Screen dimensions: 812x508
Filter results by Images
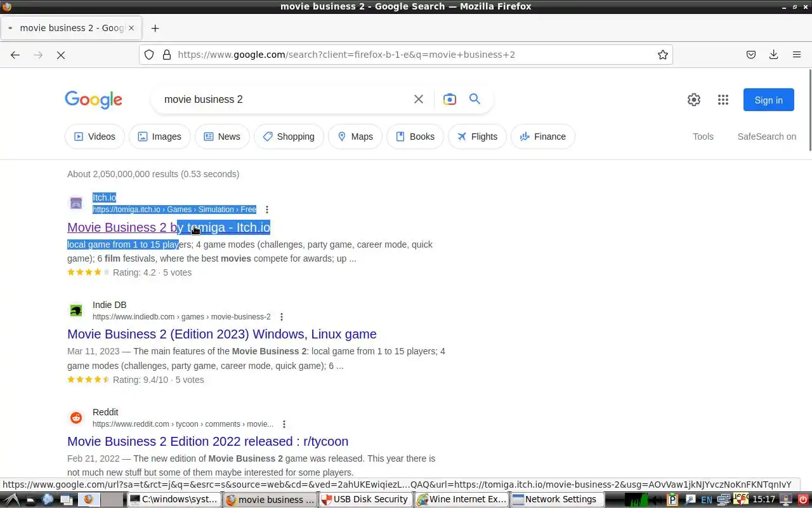160,137
